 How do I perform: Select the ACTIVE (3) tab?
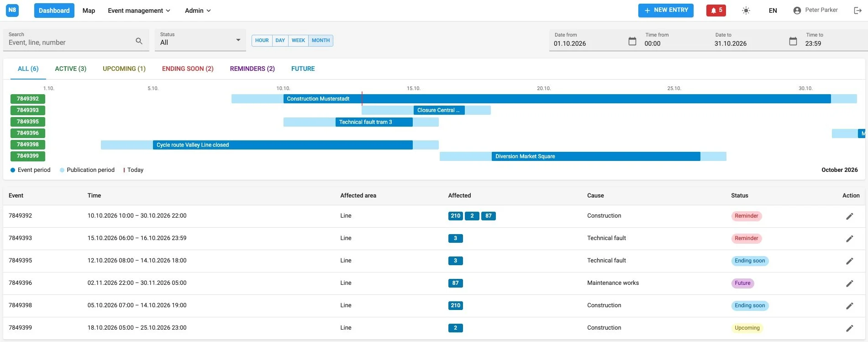(71, 69)
